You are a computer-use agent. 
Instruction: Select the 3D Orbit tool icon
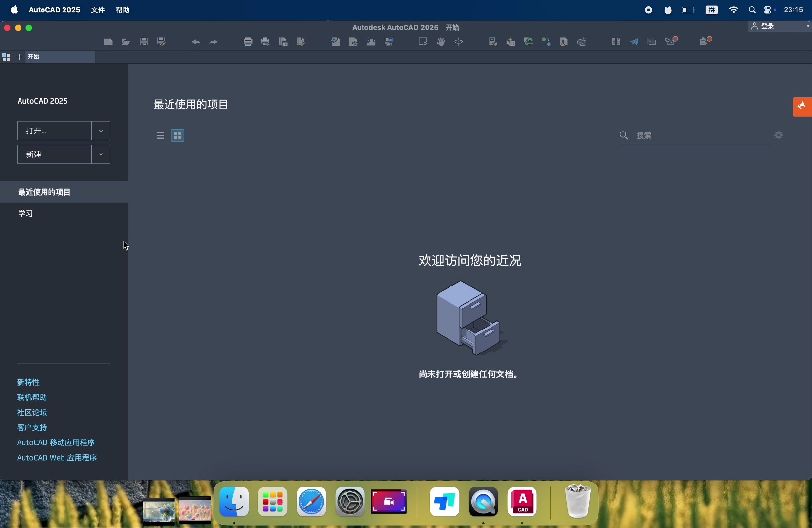[x=459, y=42]
